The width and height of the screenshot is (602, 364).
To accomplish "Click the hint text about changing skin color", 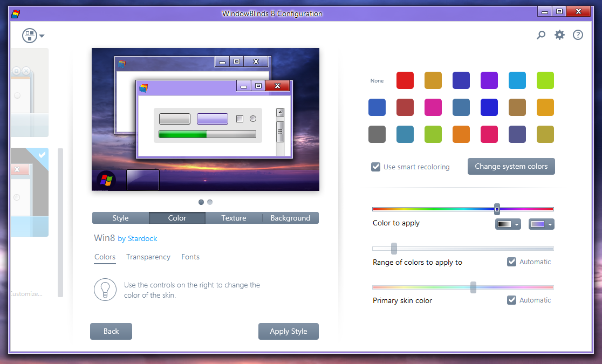I will click(x=192, y=290).
